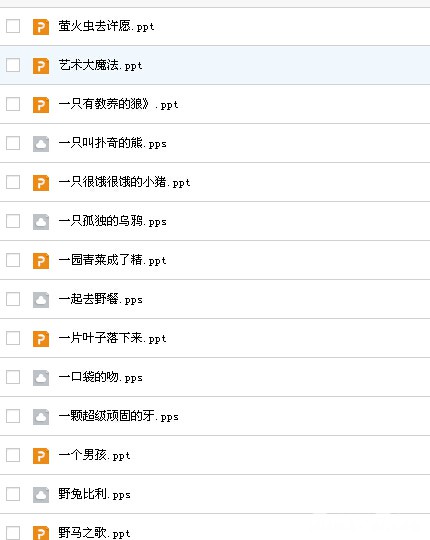Click the gray icon next to 一只孤独的乌鸦.pps
Image resolution: width=430 pixels, height=540 pixels.
pos(41,221)
